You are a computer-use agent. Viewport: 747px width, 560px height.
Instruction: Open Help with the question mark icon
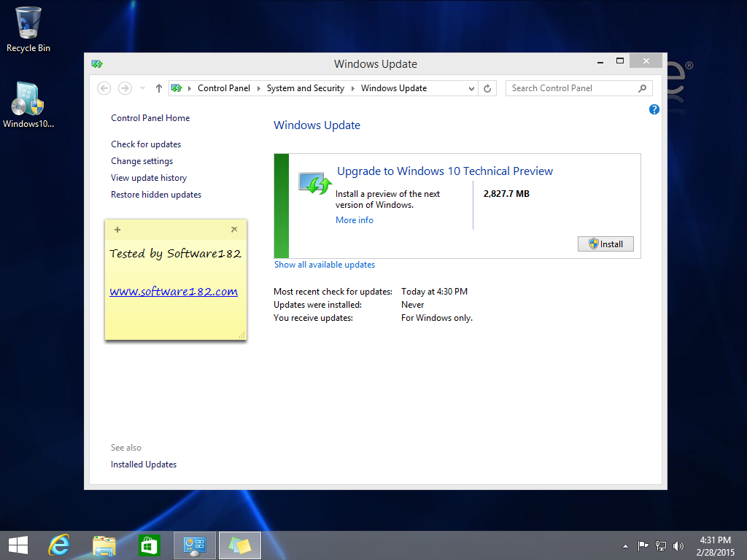point(654,109)
